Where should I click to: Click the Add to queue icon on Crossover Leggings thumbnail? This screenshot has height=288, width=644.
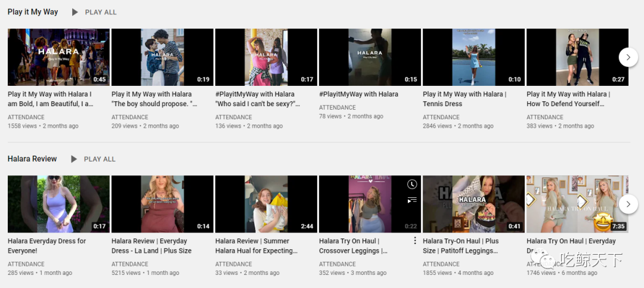point(412,200)
